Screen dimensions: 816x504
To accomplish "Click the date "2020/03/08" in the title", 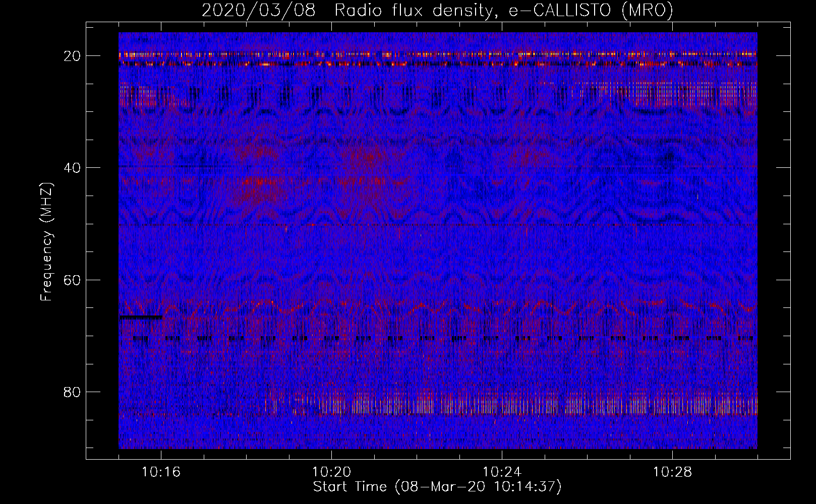I will tap(259, 11).
